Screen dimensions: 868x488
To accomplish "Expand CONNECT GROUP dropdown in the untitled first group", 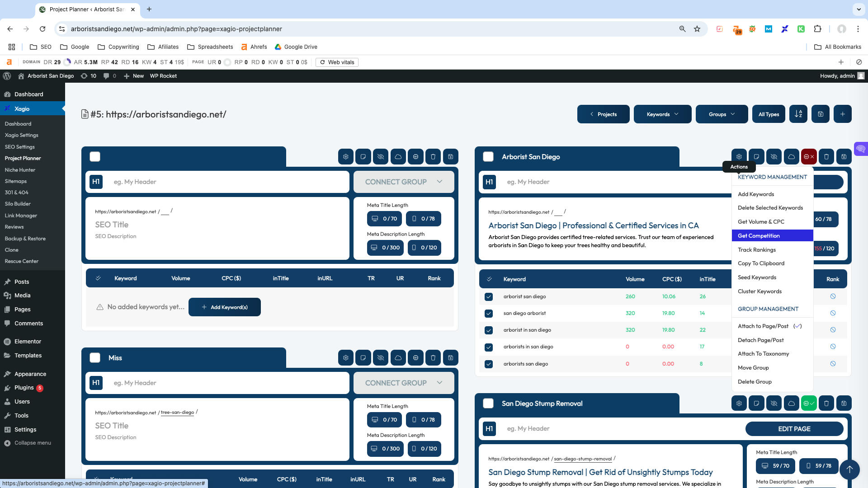I will click(404, 182).
